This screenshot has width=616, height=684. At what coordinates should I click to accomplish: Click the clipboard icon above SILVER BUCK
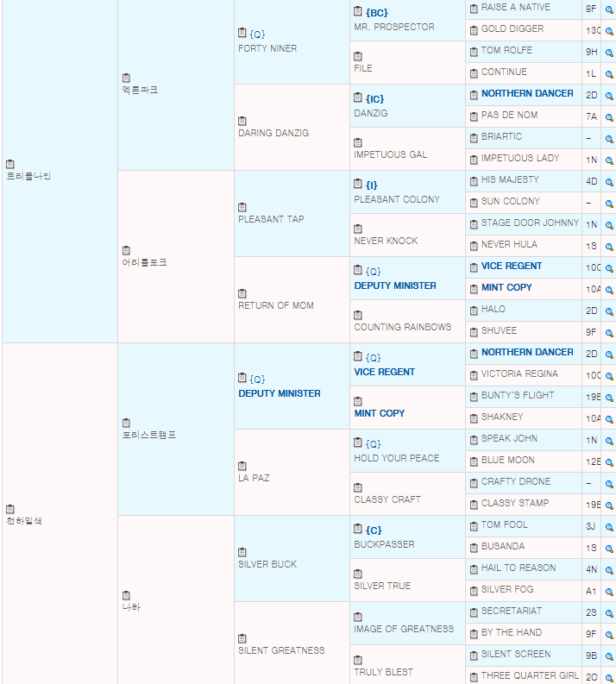point(242,552)
